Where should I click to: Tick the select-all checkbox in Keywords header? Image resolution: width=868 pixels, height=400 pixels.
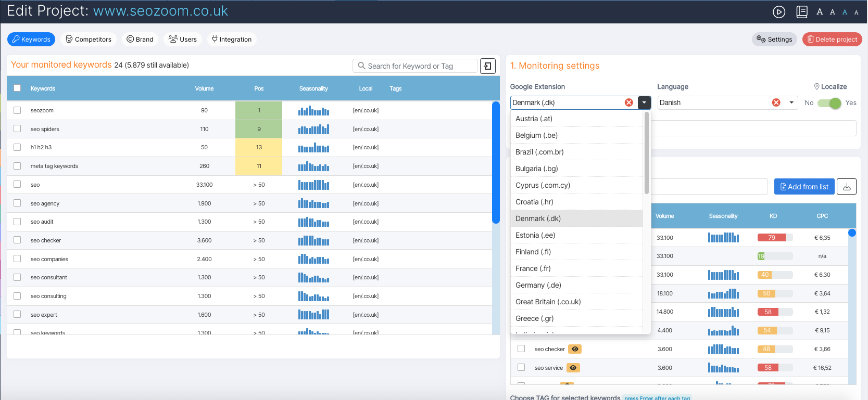17,88
